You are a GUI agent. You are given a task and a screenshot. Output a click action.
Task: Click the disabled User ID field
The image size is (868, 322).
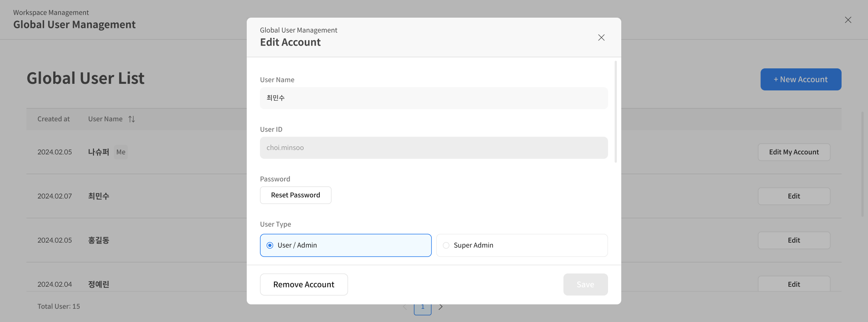[433, 148]
